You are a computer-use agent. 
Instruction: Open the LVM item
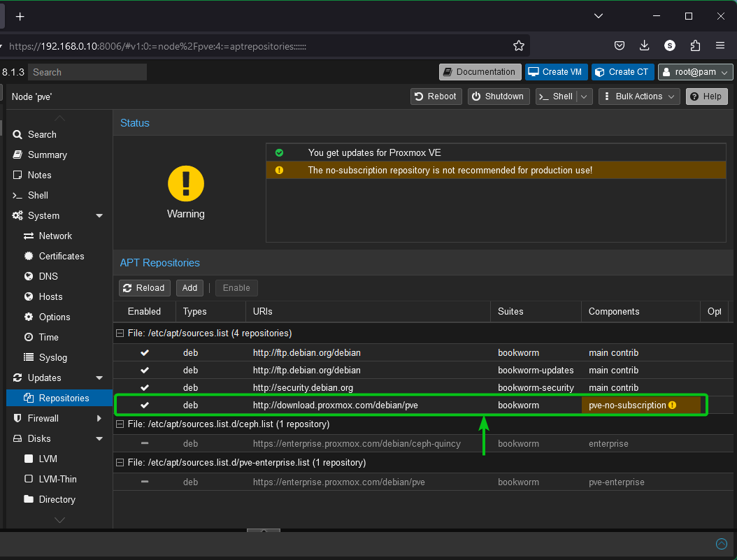[x=59, y=459]
